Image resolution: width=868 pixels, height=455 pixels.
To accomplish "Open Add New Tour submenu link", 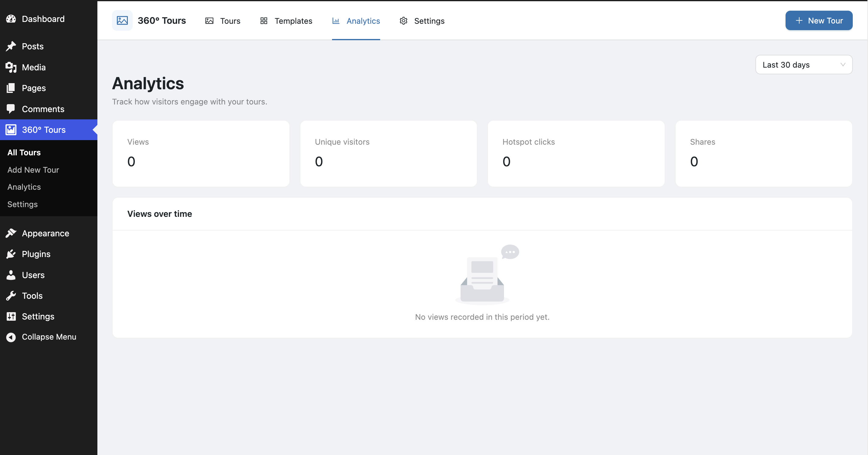I will [33, 170].
